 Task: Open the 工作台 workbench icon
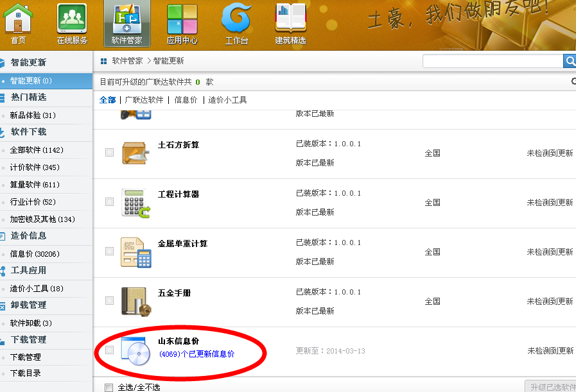point(236,23)
